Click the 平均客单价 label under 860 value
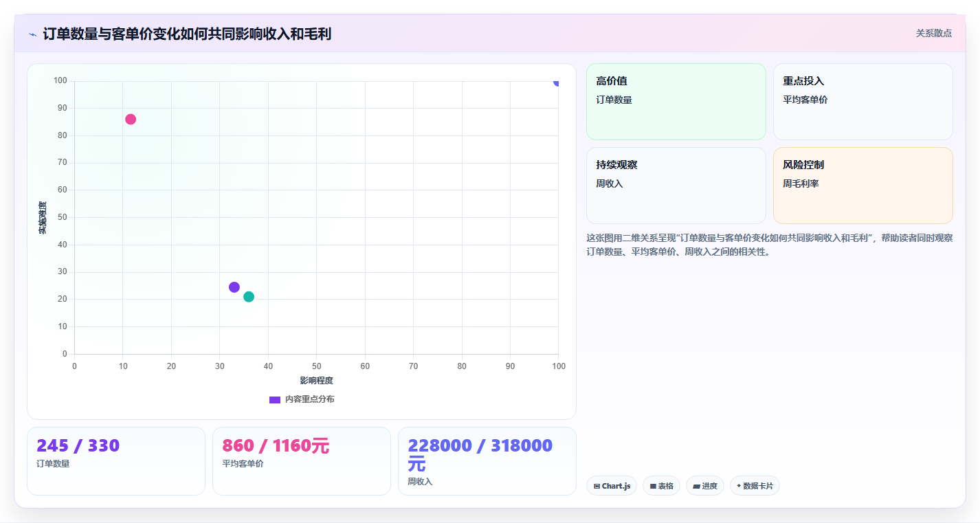980x523 pixels. click(x=243, y=464)
